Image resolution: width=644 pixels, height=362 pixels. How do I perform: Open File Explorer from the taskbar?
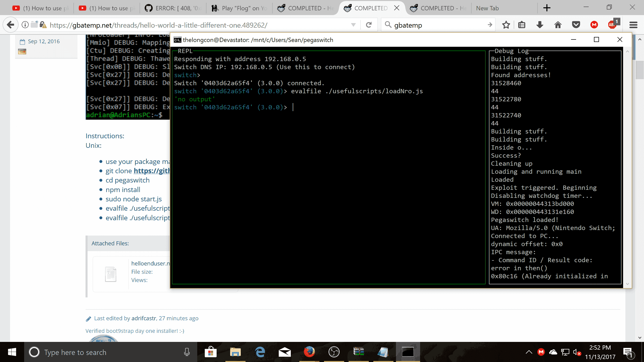coord(235,352)
